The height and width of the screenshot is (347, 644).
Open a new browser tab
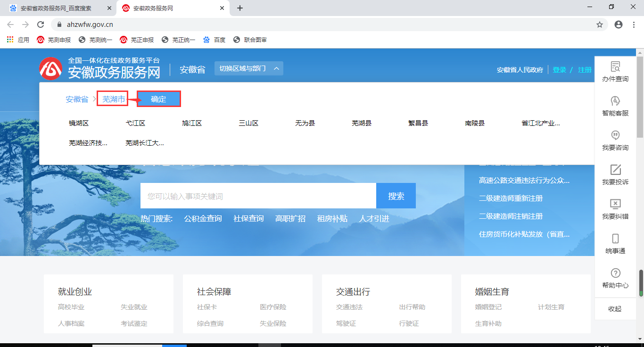point(240,8)
